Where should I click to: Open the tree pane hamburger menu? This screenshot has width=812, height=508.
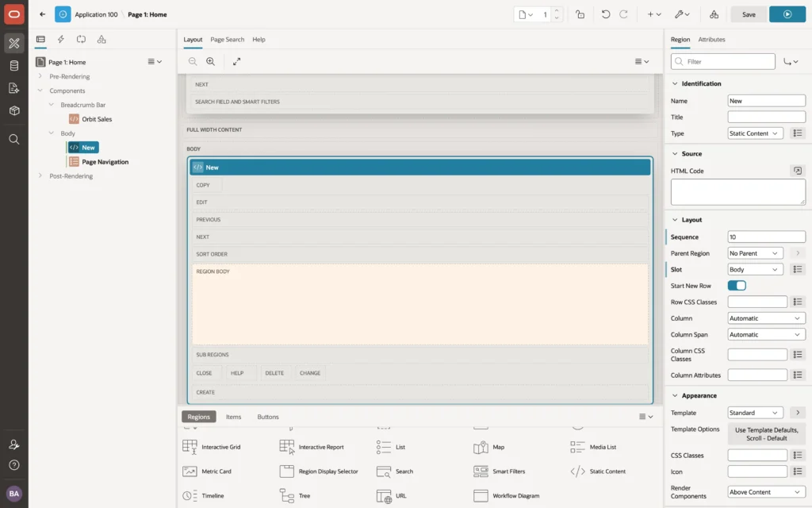pos(155,61)
